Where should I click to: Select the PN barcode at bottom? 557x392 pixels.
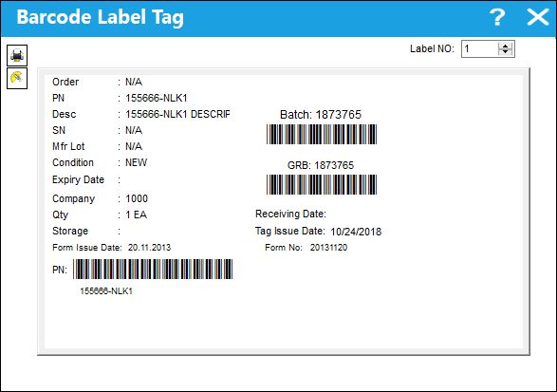pyautogui.click(x=153, y=269)
